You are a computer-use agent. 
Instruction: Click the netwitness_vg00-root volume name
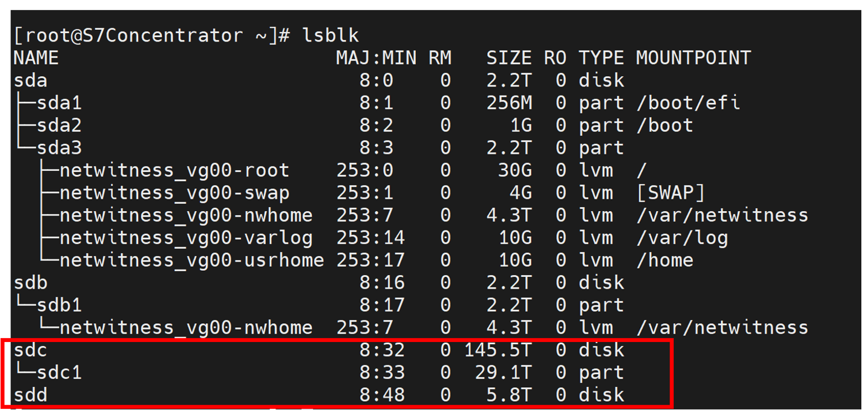coord(174,170)
